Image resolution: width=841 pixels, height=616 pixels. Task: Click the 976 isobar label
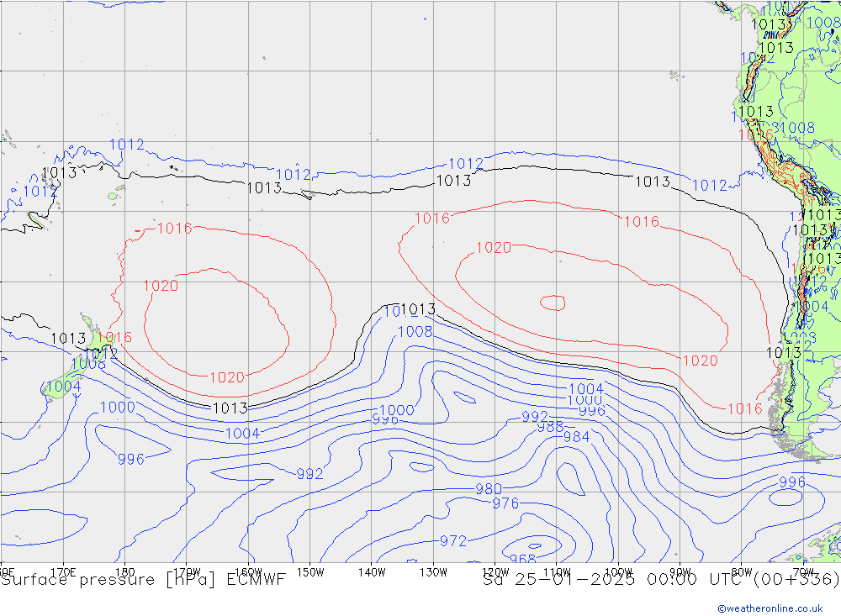[505, 503]
